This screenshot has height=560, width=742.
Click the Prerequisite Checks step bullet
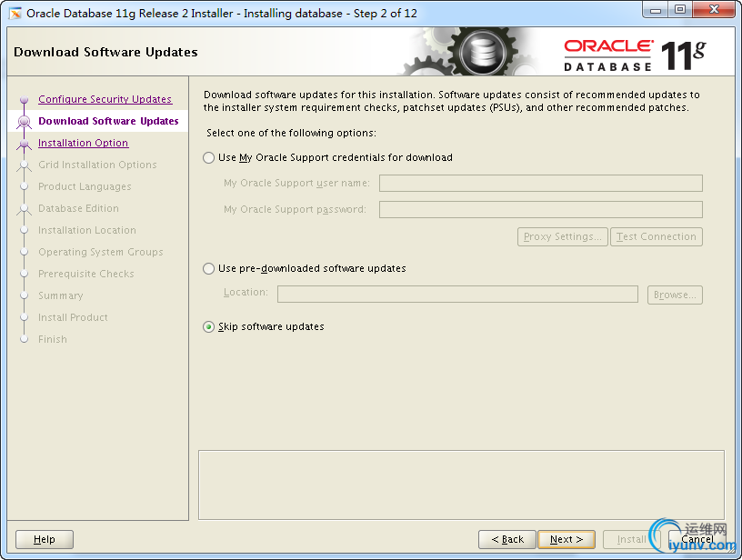click(x=25, y=274)
